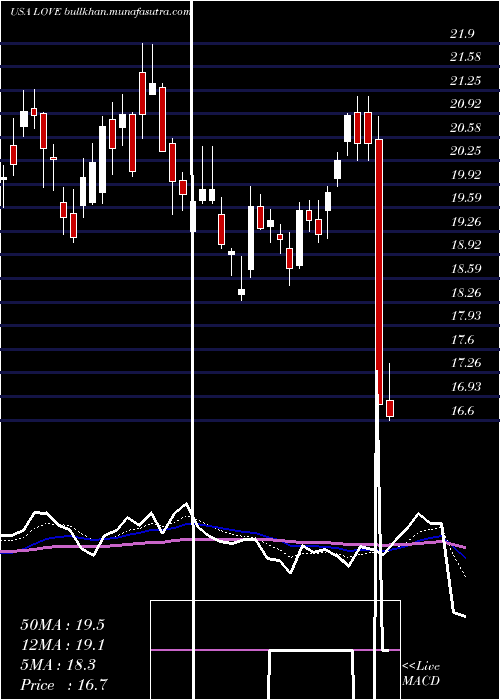Click the 18.26 price axis label

tap(466, 292)
